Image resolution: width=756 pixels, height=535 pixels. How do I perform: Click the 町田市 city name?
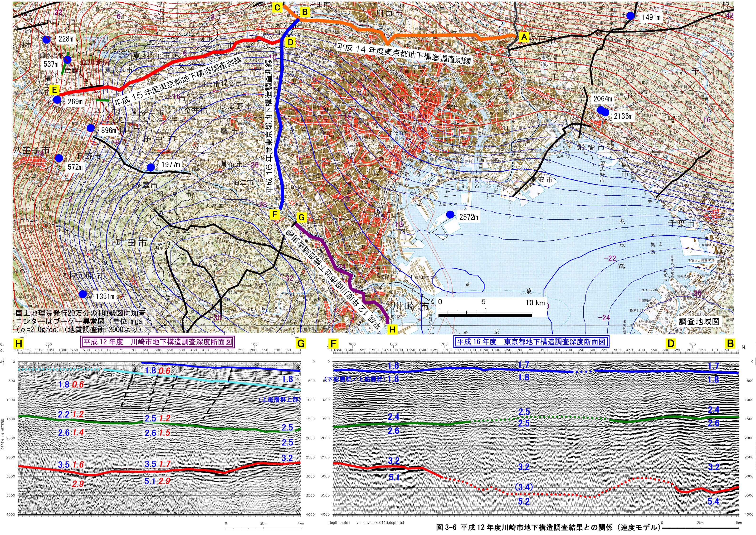[131, 243]
